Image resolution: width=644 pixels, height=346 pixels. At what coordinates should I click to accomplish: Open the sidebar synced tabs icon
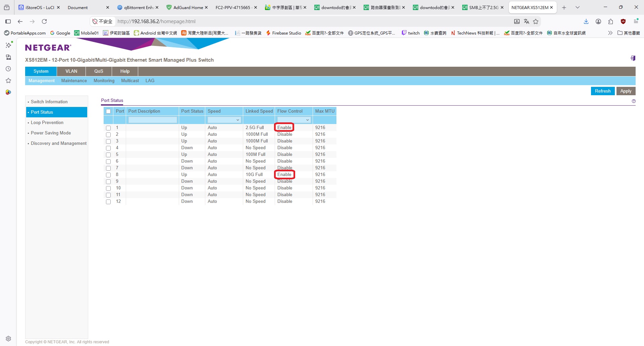pyautogui.click(x=8, y=57)
